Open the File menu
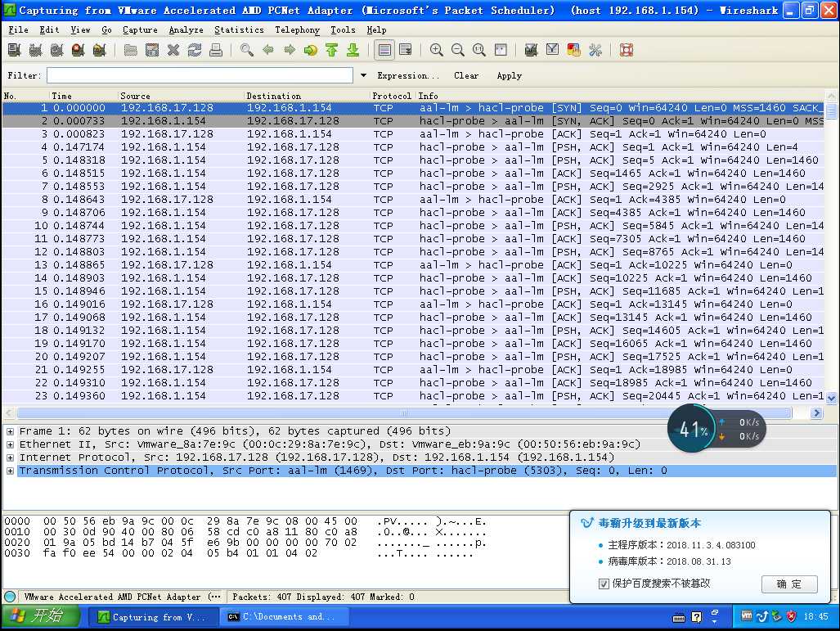 pos(18,30)
